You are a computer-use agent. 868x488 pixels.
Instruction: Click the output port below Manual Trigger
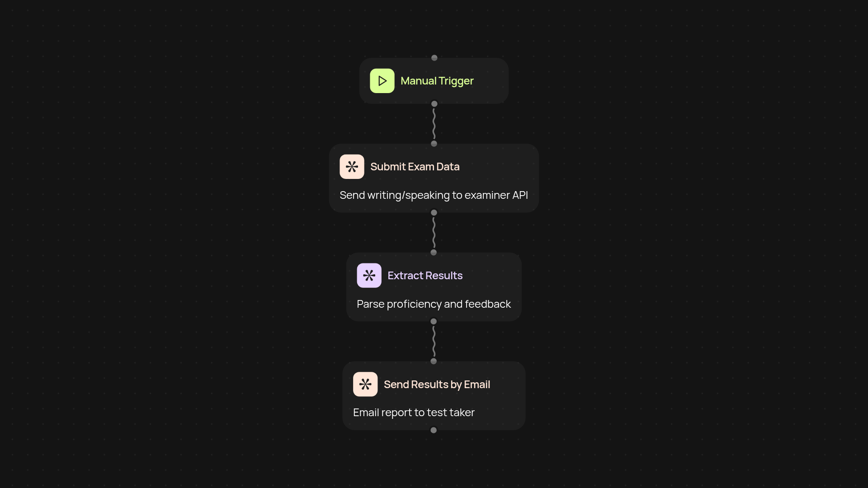(434, 104)
